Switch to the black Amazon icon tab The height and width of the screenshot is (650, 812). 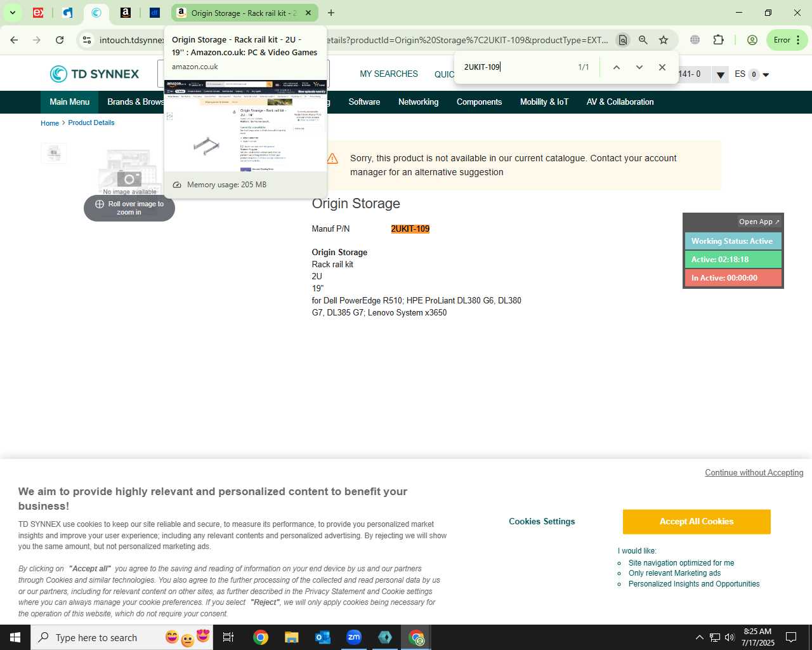126,13
